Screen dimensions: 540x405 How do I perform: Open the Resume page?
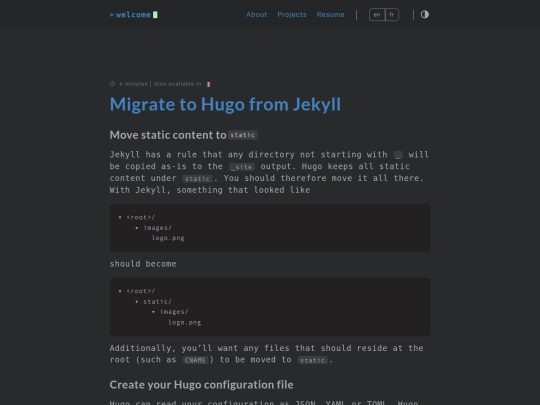click(330, 14)
